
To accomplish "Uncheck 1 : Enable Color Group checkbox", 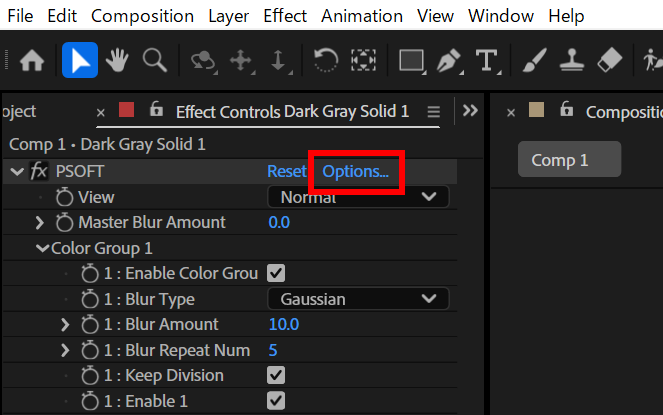I will [x=277, y=273].
